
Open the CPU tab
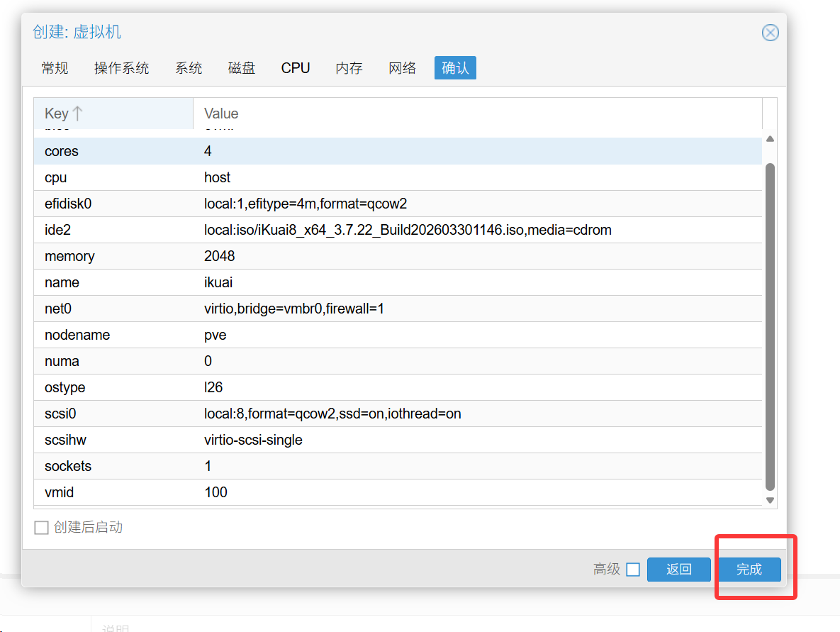(x=296, y=68)
